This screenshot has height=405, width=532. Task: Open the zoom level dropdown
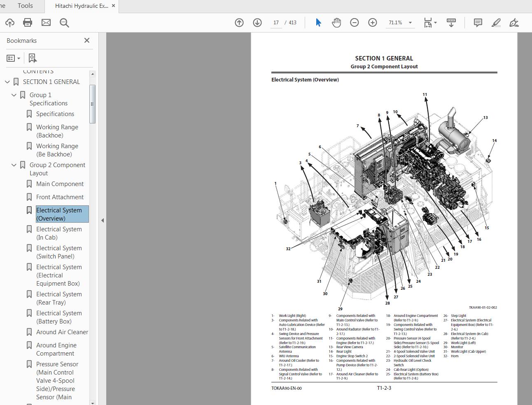(410, 23)
